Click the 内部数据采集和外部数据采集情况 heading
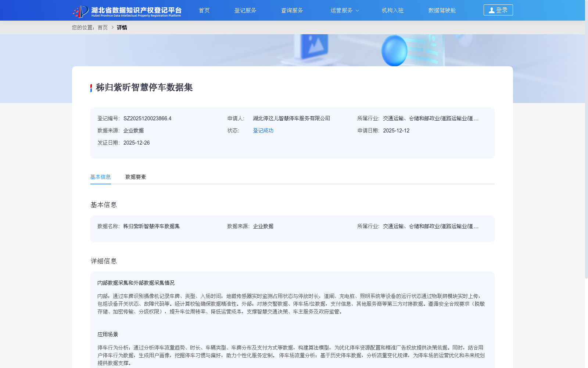Image resolution: width=588 pixels, height=368 pixels. tap(136, 283)
